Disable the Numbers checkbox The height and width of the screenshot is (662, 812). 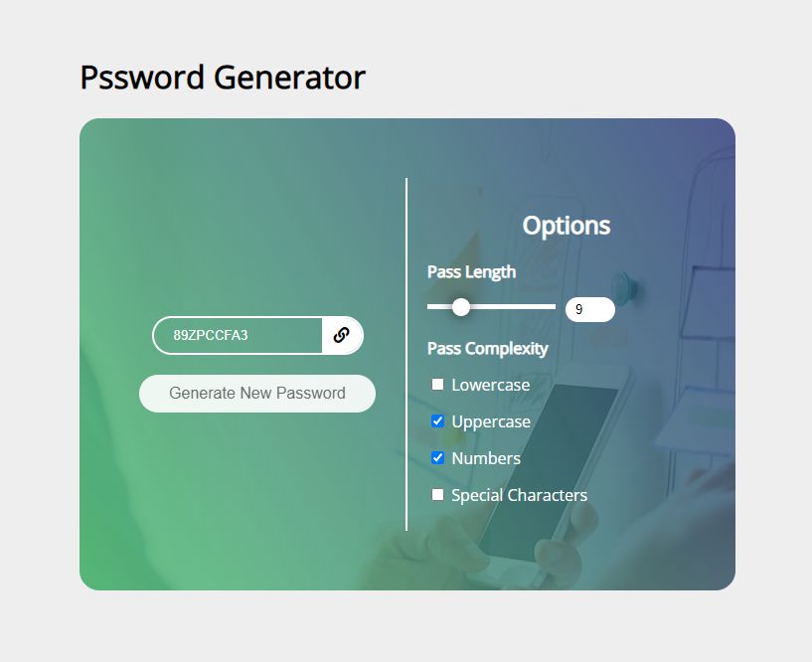pyautogui.click(x=437, y=458)
